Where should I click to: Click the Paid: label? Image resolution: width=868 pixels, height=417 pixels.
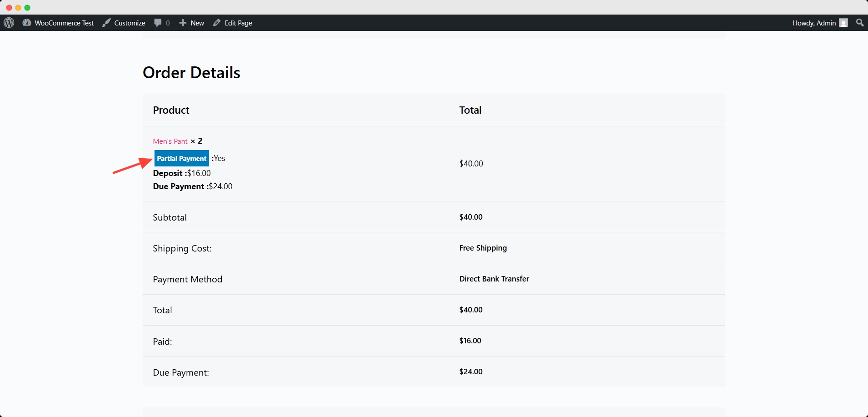coord(162,342)
